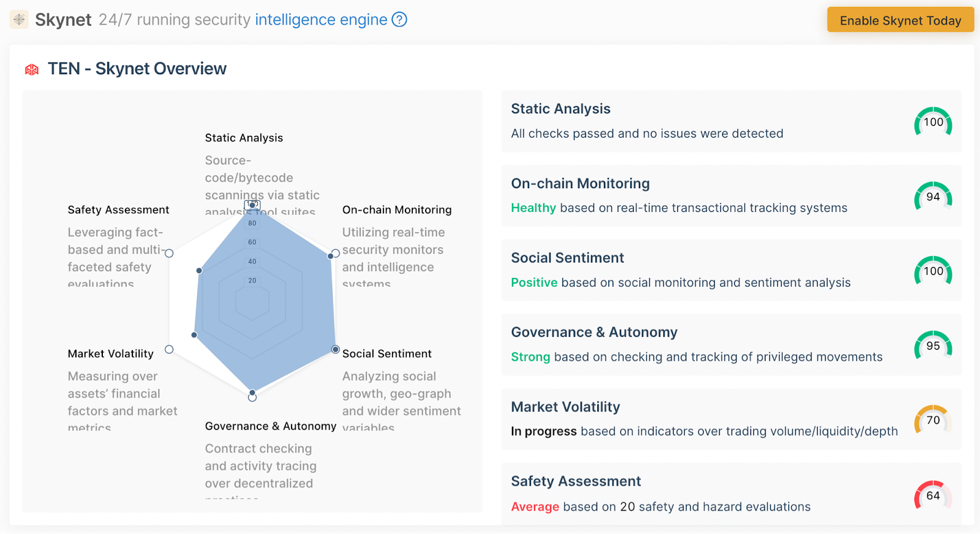Viewport: 980px width, 534px height.
Task: Open the intelligence engine help icon
Action: click(x=399, y=20)
